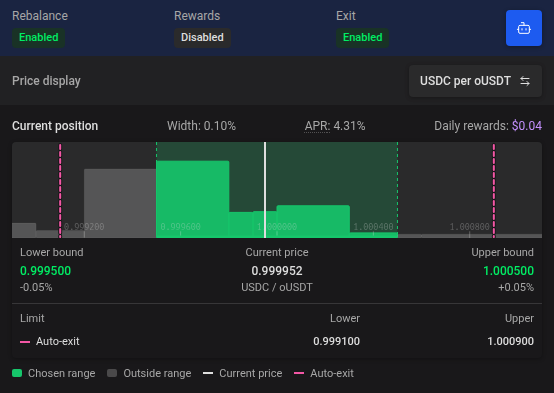
Task: Click the right pink auto-exit line
Action: [x=494, y=190]
